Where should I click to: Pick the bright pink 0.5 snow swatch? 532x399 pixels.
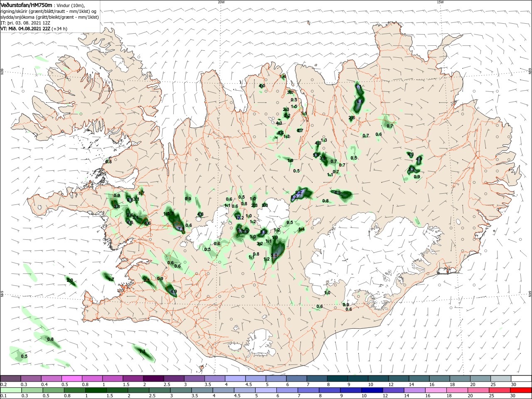72,379
